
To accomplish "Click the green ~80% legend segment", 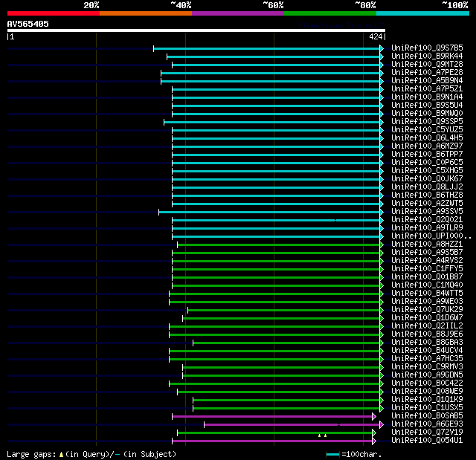I will point(330,13).
